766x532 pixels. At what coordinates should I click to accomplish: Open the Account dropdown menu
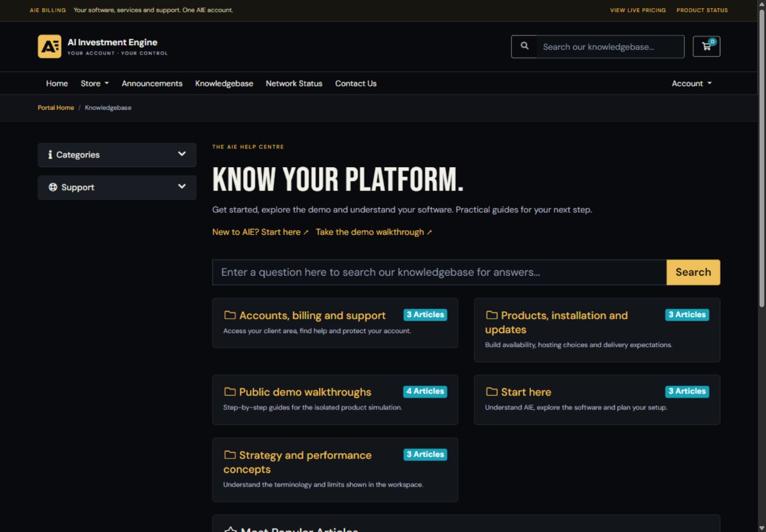(x=691, y=83)
